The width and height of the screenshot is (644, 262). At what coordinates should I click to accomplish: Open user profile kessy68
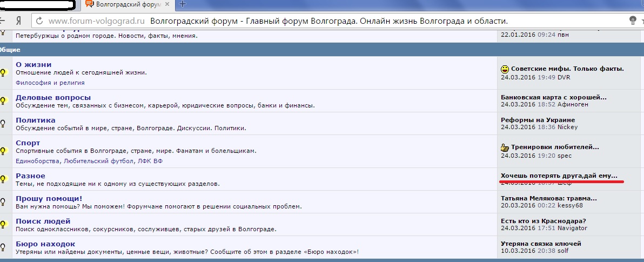coord(570,205)
